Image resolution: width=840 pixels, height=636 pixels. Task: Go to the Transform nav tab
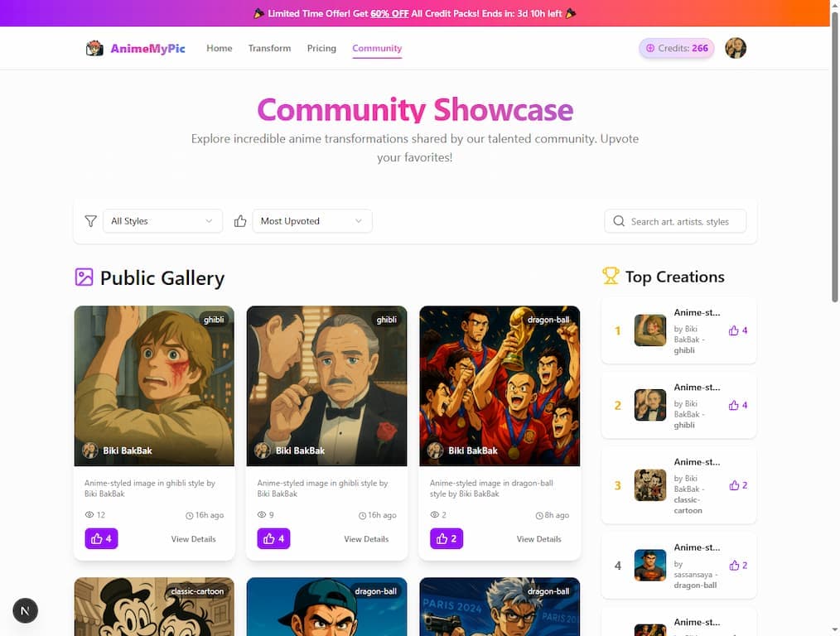[269, 48]
